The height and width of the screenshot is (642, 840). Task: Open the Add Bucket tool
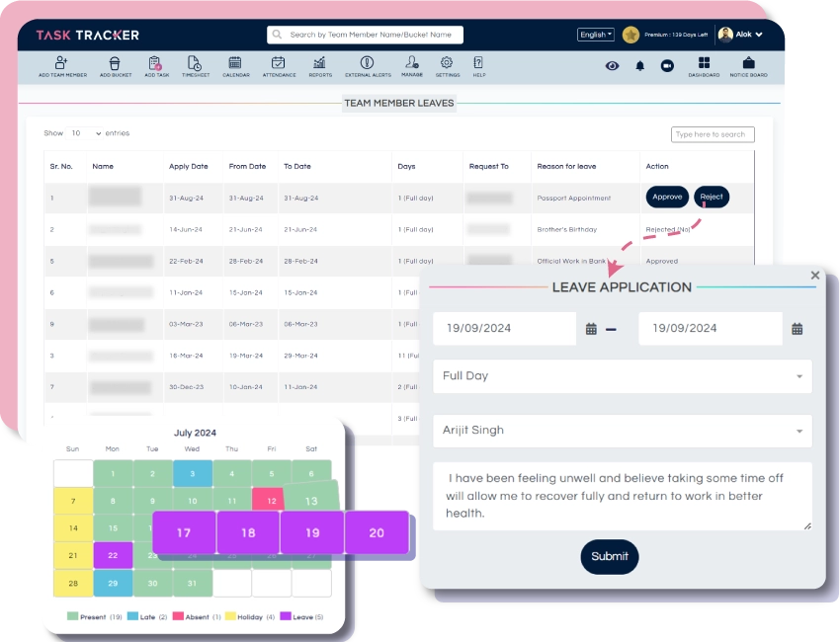[115, 63]
